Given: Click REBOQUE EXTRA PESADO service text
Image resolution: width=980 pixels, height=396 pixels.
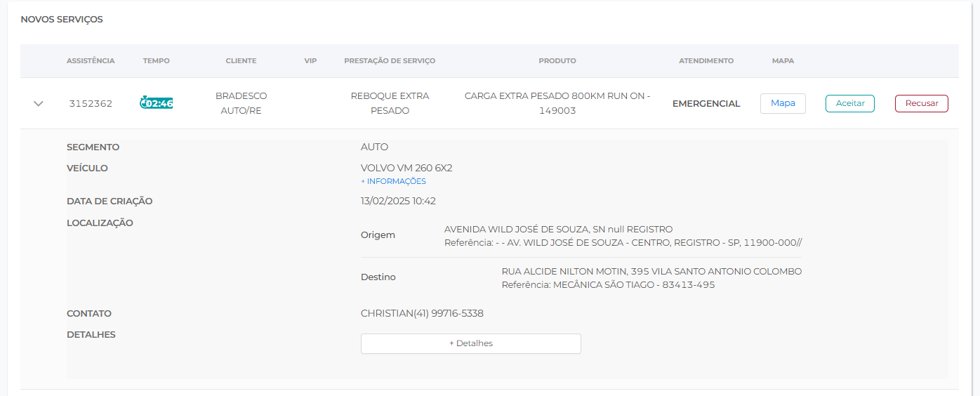Looking at the screenshot, I should [390, 103].
